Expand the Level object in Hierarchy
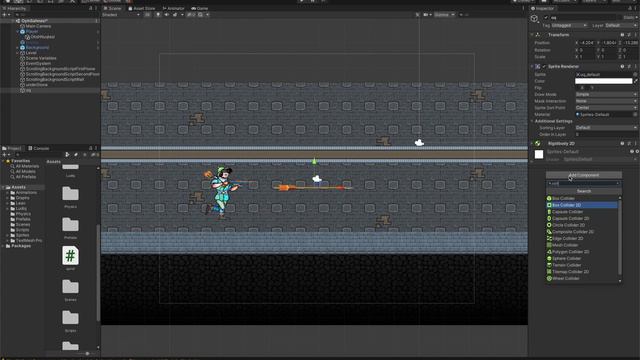640x360 pixels. [18, 53]
